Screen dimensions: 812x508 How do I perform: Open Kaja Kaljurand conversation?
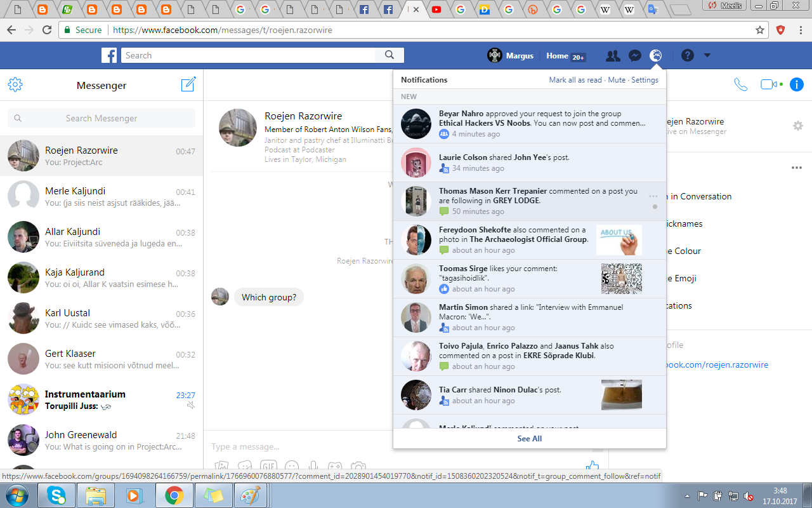coord(101,277)
